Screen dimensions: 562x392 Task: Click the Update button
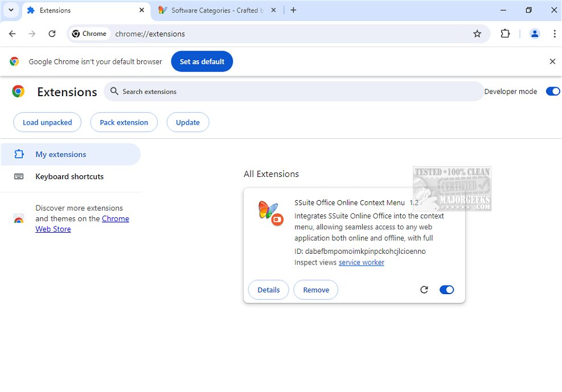coord(187,122)
